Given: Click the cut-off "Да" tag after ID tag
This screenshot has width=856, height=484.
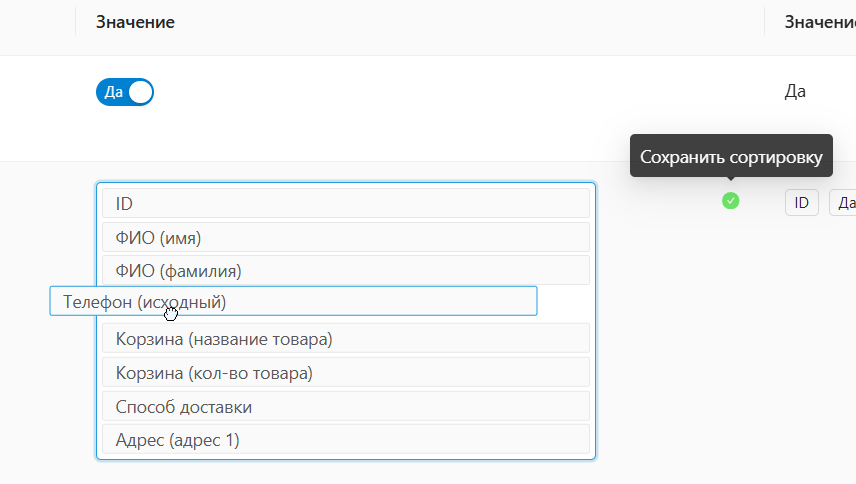Looking at the screenshot, I should coord(845,203).
